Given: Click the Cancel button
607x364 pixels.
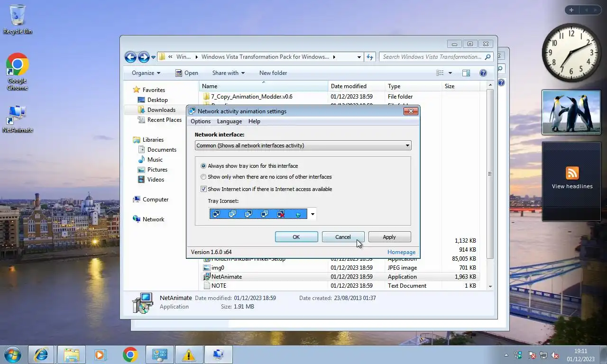Looking at the screenshot, I should [x=343, y=237].
